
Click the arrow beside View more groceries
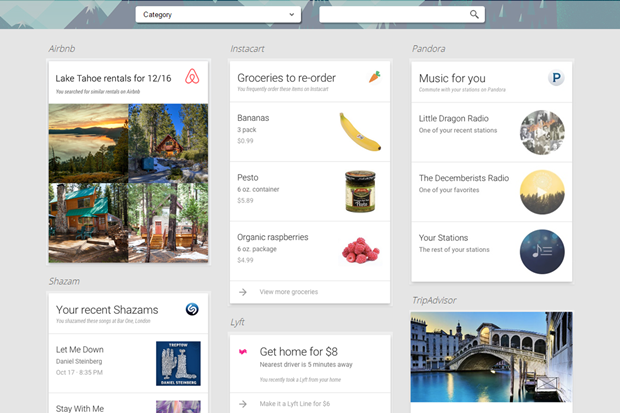click(x=243, y=292)
